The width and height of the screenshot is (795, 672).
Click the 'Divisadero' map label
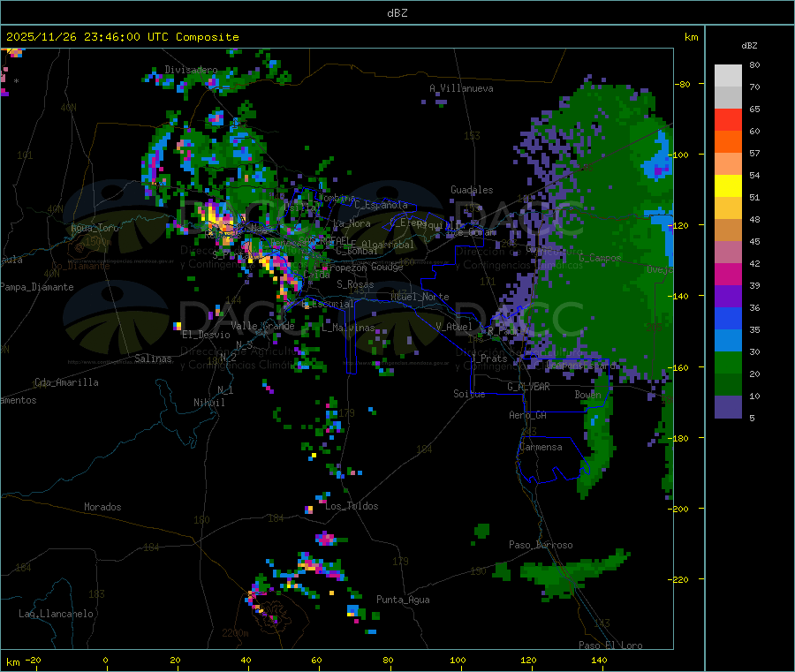coord(191,70)
